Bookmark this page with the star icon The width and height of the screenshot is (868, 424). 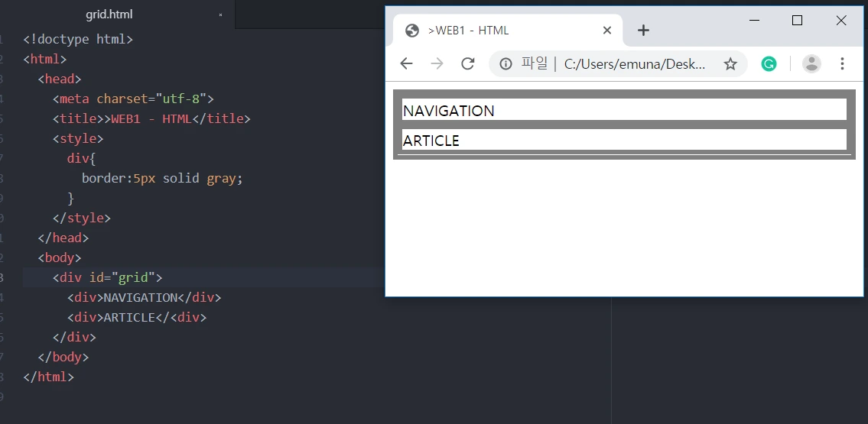pyautogui.click(x=730, y=64)
